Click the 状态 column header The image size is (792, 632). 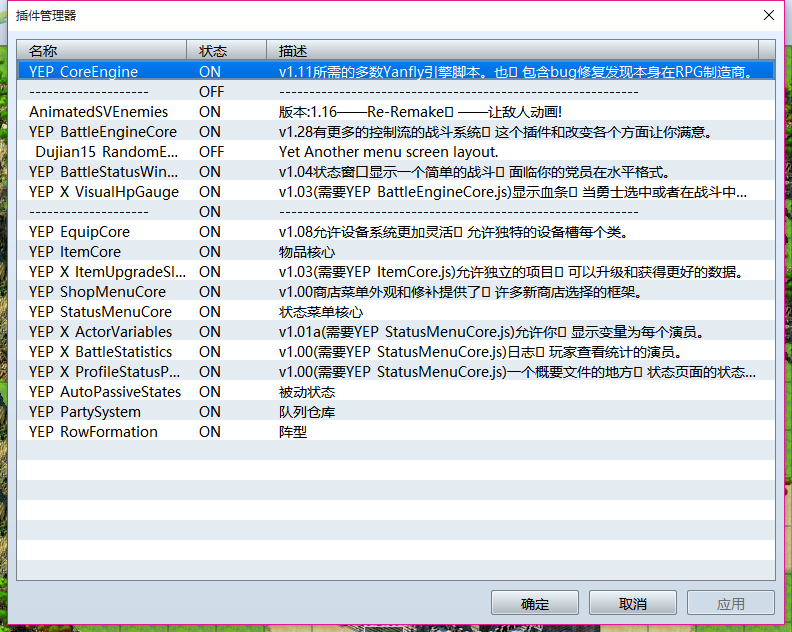[226, 51]
